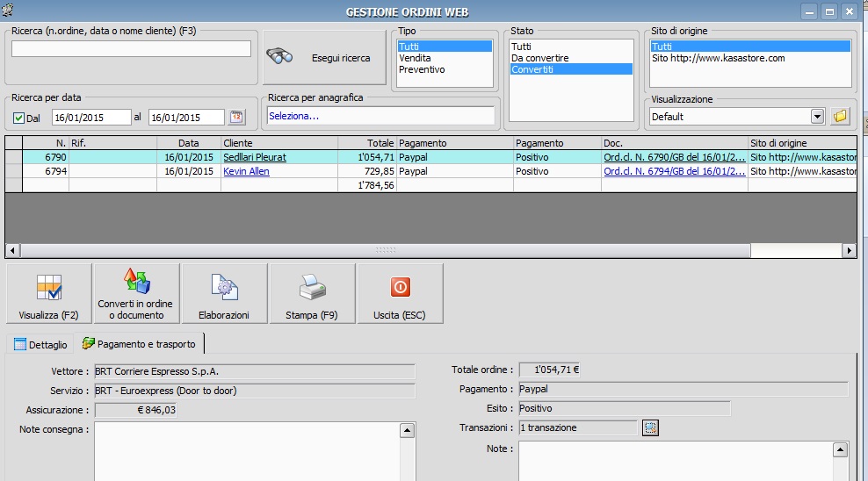Click the folder icon beside Visualizzazione
The height and width of the screenshot is (481, 868).
point(840,116)
